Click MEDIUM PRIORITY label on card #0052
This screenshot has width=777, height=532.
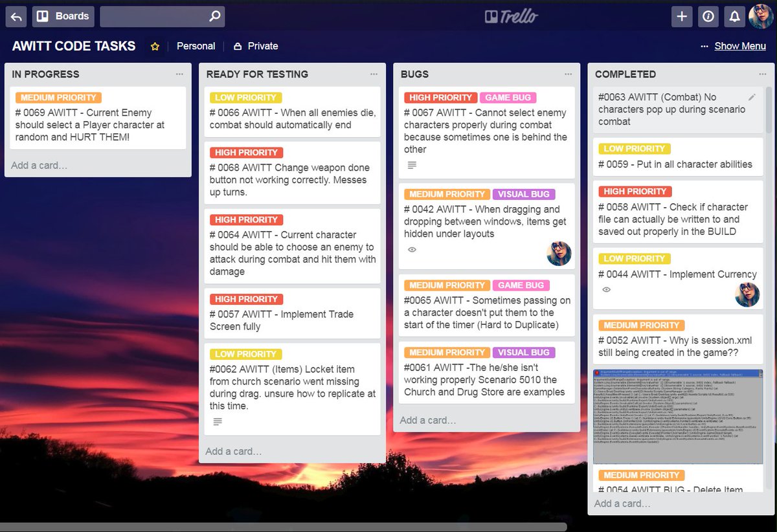(x=641, y=326)
